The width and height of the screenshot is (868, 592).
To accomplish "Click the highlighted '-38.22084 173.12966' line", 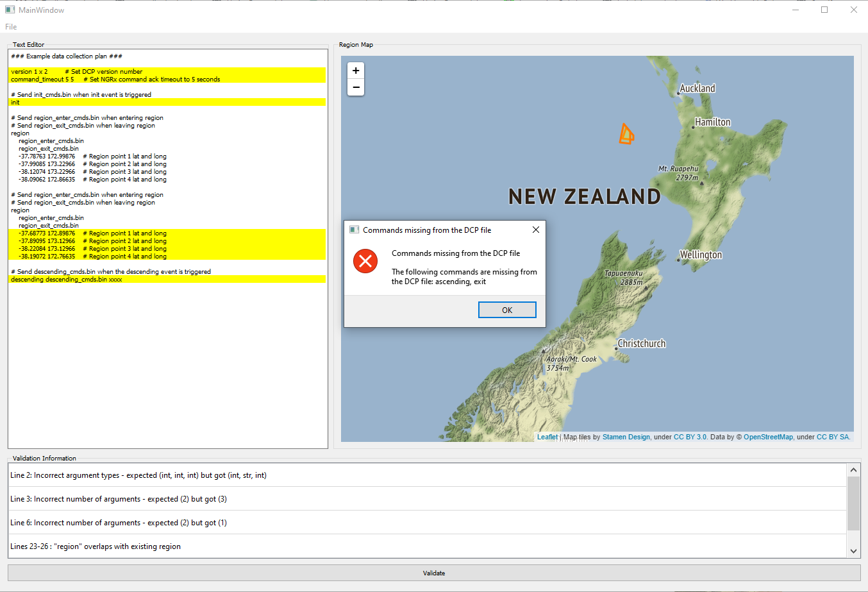I will click(167, 248).
